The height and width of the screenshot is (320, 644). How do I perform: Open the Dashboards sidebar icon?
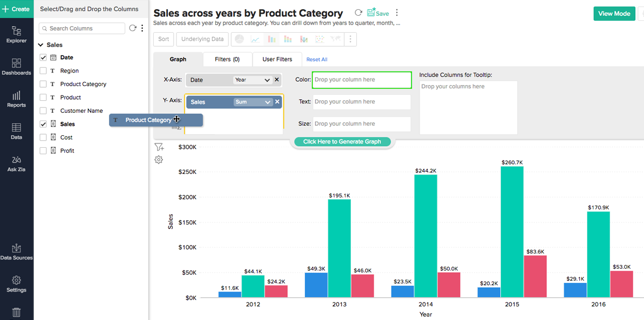[x=16, y=67]
